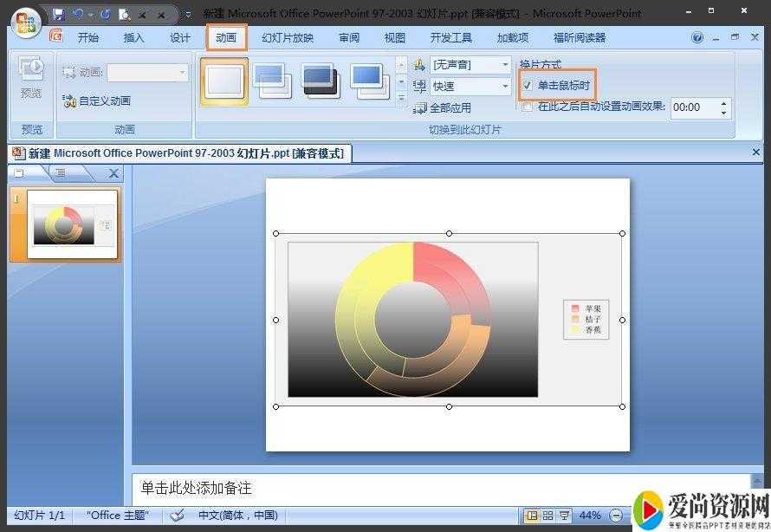Click the round Office button
This screenshot has height=532, width=771.
pos(24,22)
